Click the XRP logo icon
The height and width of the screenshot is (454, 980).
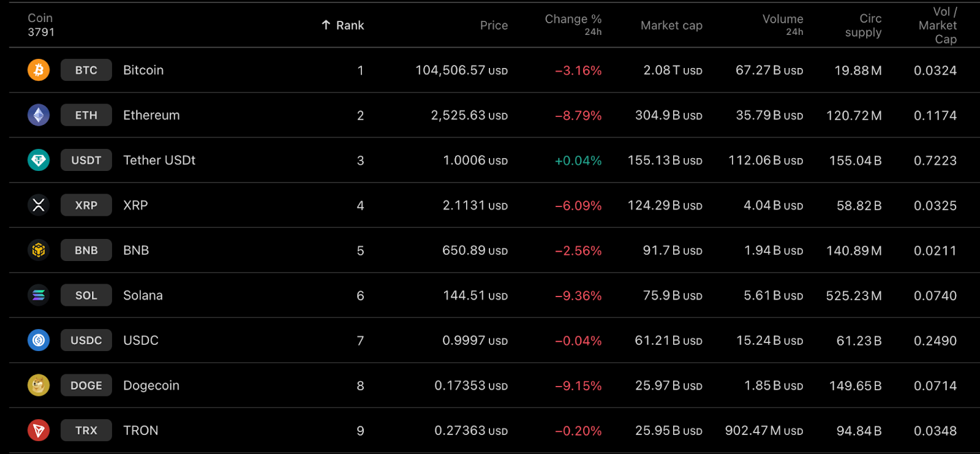click(x=39, y=205)
